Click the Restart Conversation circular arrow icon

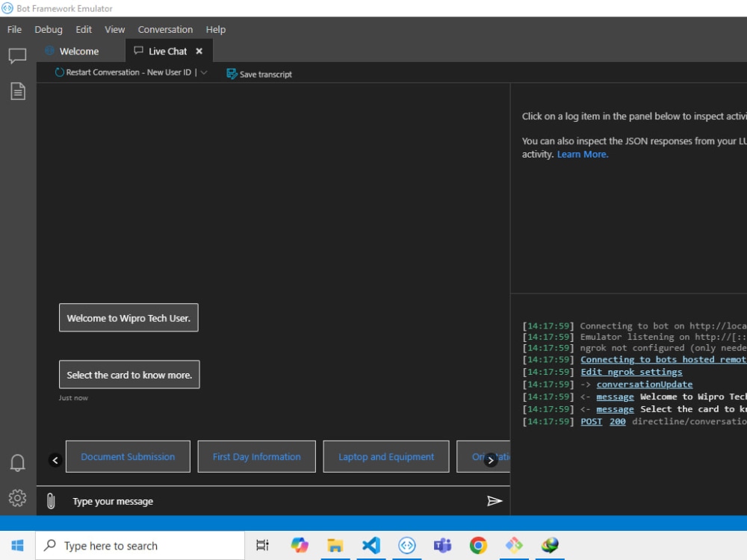[58, 72]
